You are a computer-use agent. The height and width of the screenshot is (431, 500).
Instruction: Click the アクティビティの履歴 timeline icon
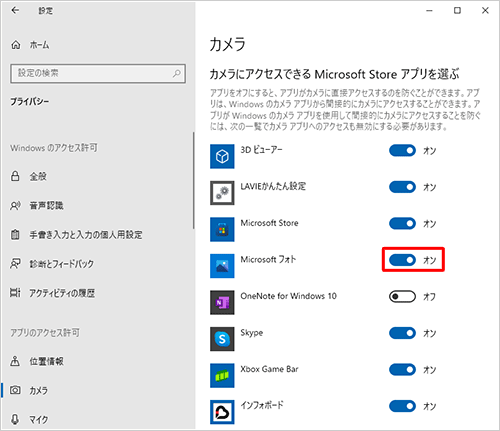click(15, 293)
